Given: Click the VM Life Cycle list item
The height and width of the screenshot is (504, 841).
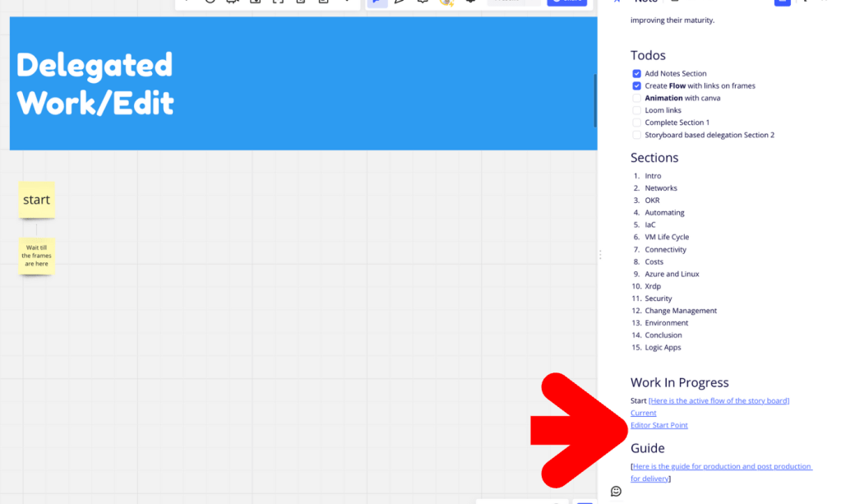Looking at the screenshot, I should (x=667, y=237).
